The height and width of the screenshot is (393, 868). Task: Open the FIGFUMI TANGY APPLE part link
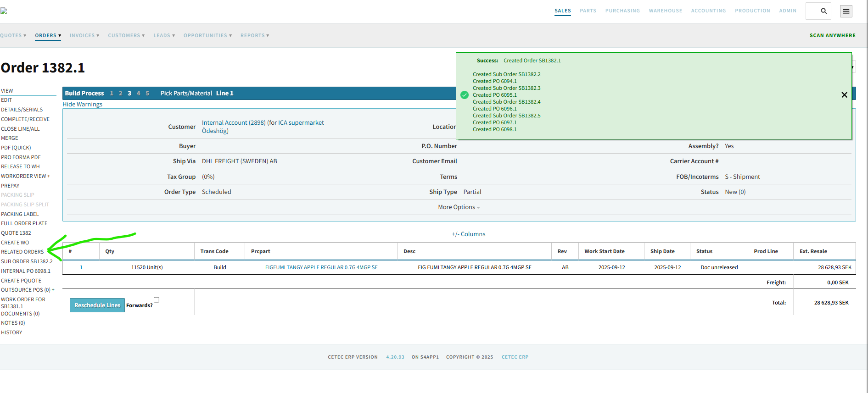pos(321,267)
